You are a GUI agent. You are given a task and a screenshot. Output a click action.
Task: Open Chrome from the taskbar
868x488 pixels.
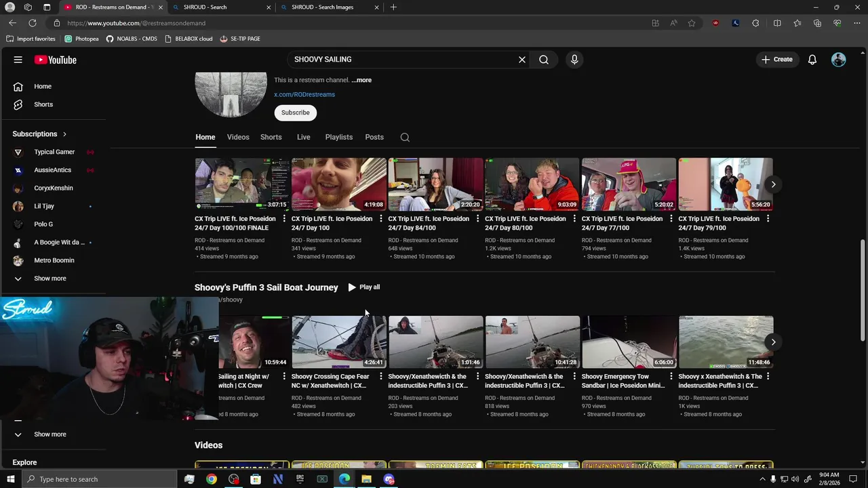pos(212,479)
